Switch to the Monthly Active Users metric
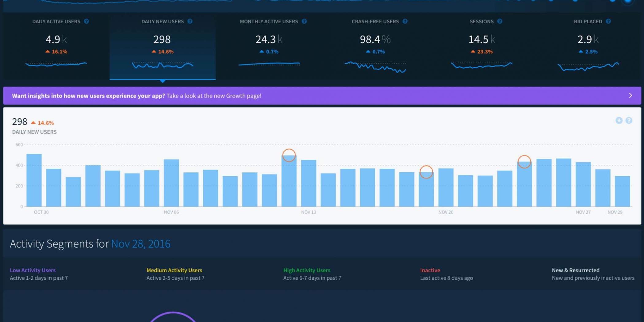The height and width of the screenshot is (322, 644). [269, 46]
